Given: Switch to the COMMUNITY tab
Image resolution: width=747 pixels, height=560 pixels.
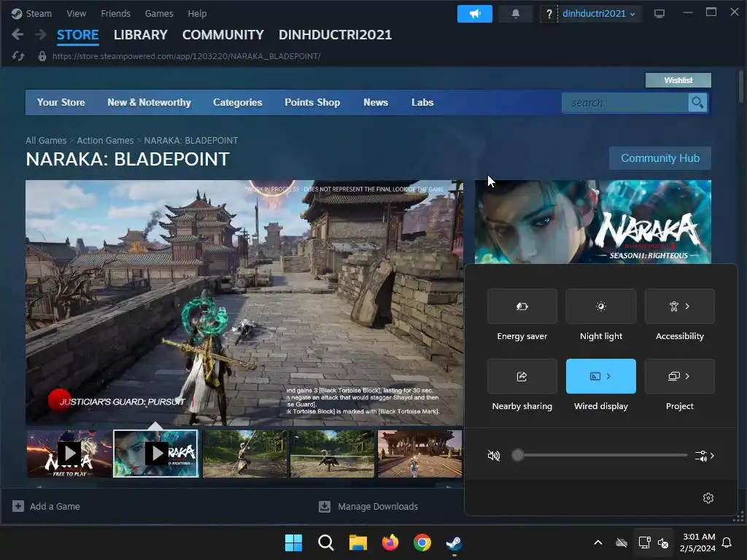Looking at the screenshot, I should pos(223,35).
